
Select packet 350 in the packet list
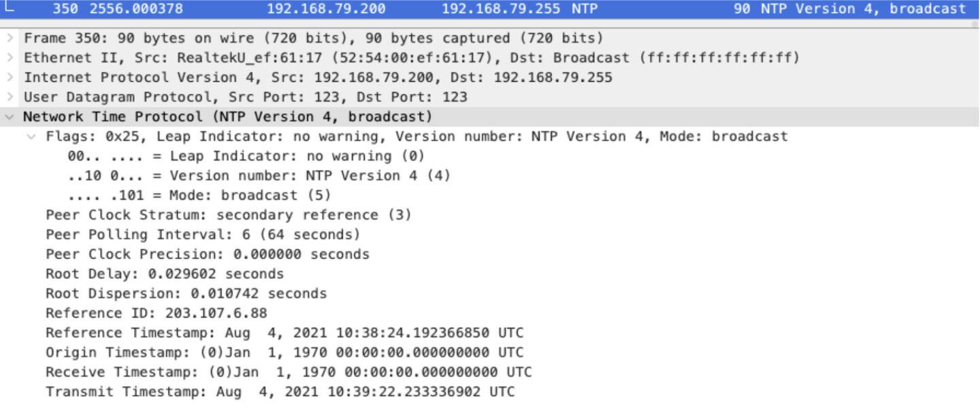click(x=272, y=8)
